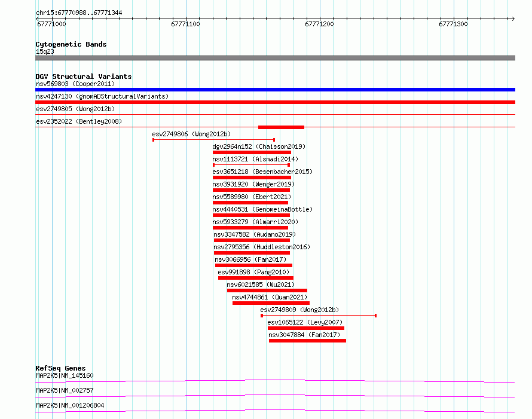Click the red bar under nsv3347582
This screenshot has width=532, height=419.
[x=252, y=240]
